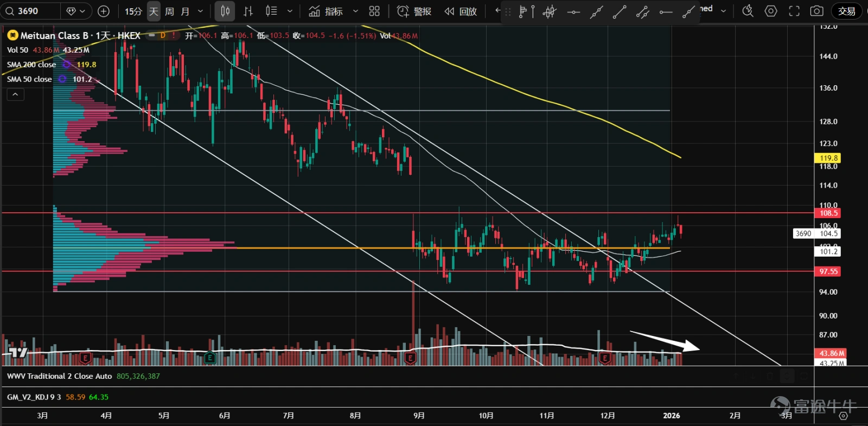Image resolution: width=868 pixels, height=426 pixels.
Task: Select the 天 daily timeframe
Action: click(154, 11)
